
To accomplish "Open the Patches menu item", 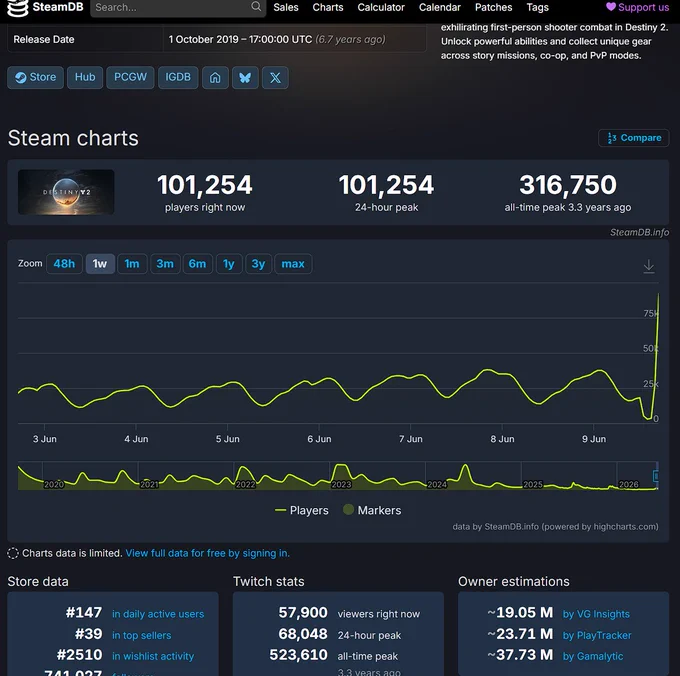I will (494, 7).
